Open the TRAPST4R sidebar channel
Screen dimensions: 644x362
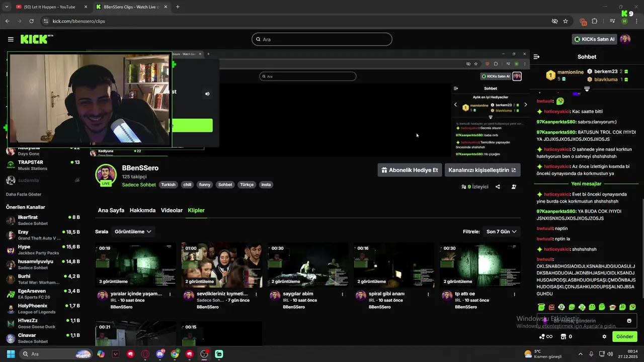43,165
